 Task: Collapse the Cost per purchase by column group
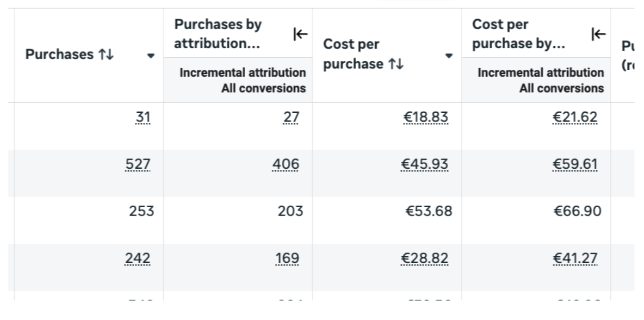point(598,34)
